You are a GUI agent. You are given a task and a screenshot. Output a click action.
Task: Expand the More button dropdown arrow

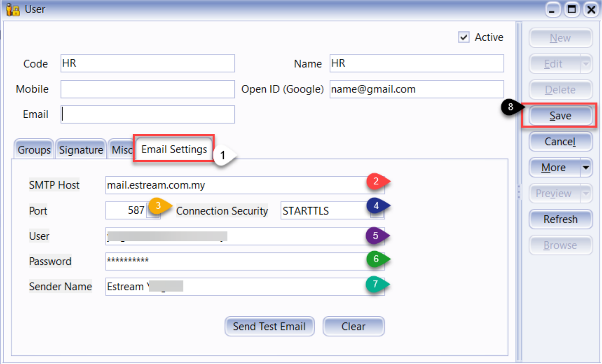(x=586, y=168)
